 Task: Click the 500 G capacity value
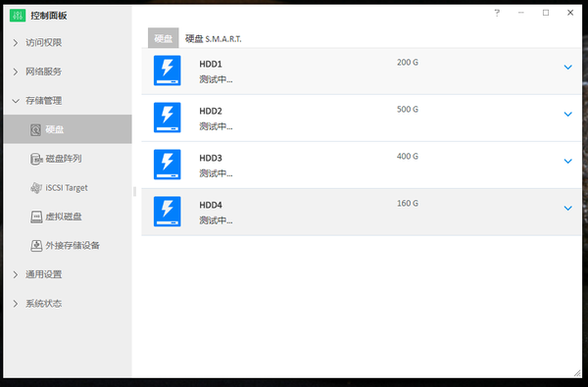pos(408,109)
